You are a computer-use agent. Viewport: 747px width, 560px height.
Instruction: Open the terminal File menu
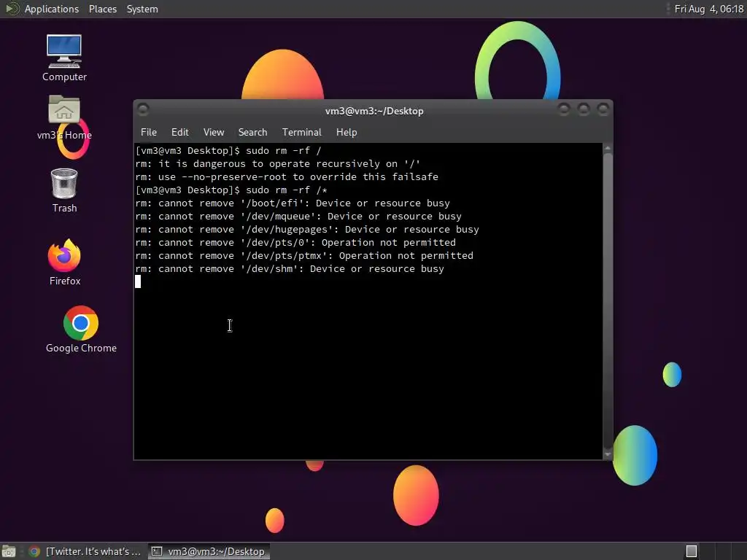point(149,133)
